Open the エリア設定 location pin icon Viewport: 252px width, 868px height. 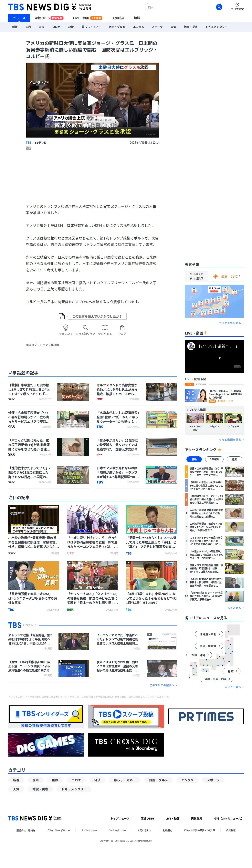pyautogui.click(x=237, y=5)
